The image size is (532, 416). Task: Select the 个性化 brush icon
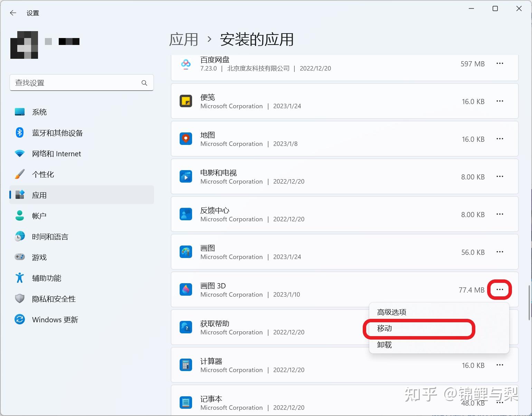tap(20, 174)
